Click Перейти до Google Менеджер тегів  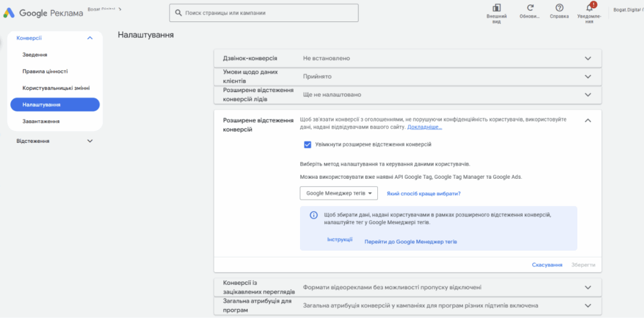coord(411,242)
